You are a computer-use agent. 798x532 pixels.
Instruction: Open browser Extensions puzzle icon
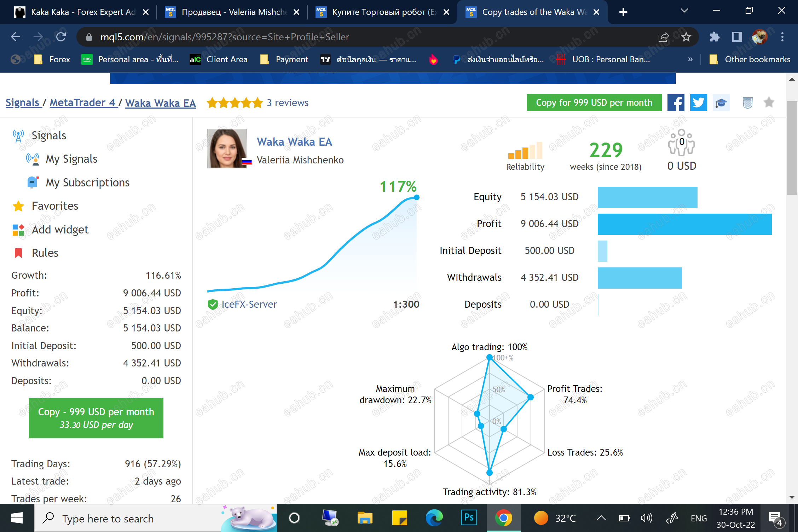[x=714, y=37]
